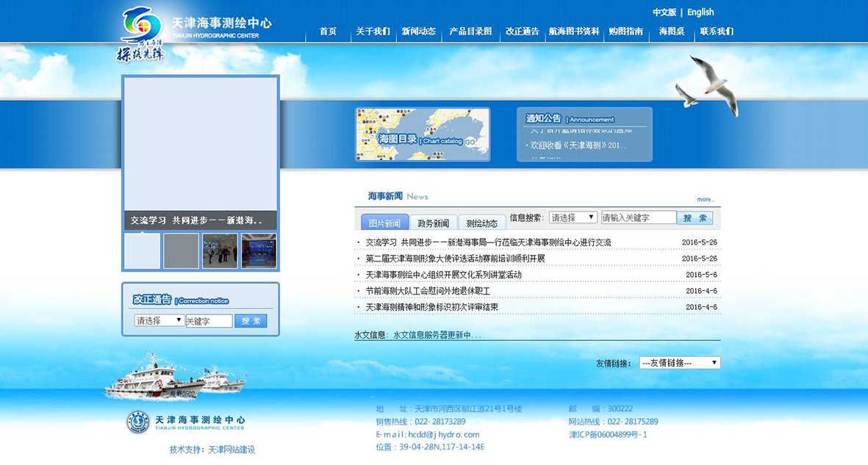The width and height of the screenshot is (868, 465).
Task: Switch to the 政务新闻 tab
Action: point(434,223)
